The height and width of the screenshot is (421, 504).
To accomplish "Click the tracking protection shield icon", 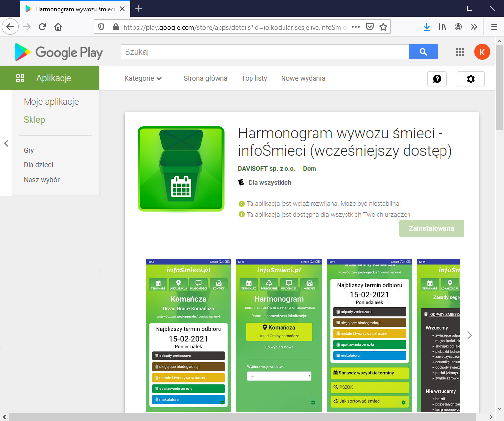I will [x=102, y=27].
